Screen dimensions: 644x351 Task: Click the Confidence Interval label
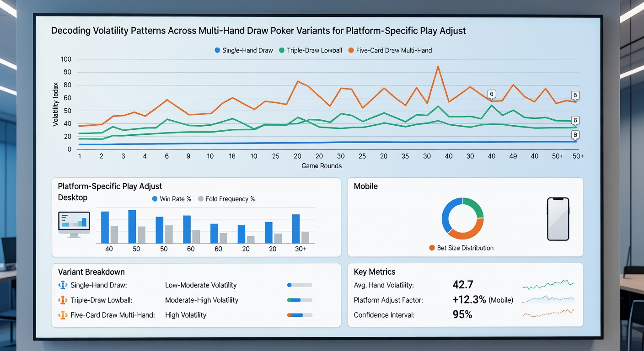(x=384, y=315)
